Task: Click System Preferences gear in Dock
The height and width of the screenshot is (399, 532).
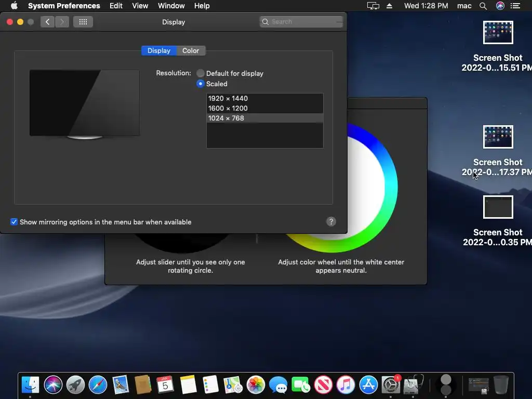Action: click(391, 385)
